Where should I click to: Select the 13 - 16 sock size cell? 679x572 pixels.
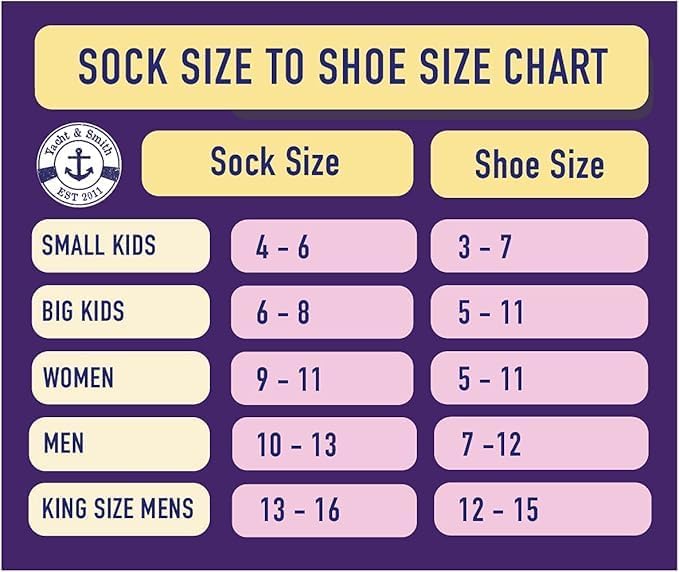coord(324,511)
